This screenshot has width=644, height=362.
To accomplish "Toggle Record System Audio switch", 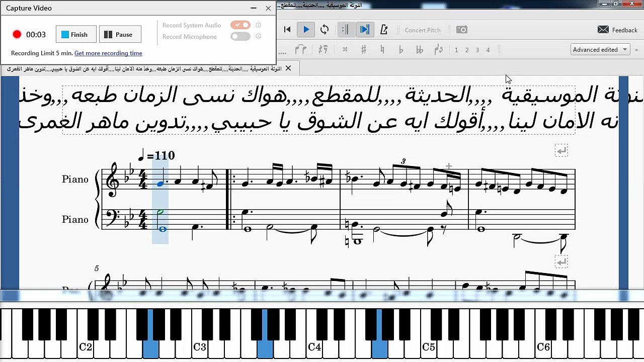I will click(x=240, y=25).
